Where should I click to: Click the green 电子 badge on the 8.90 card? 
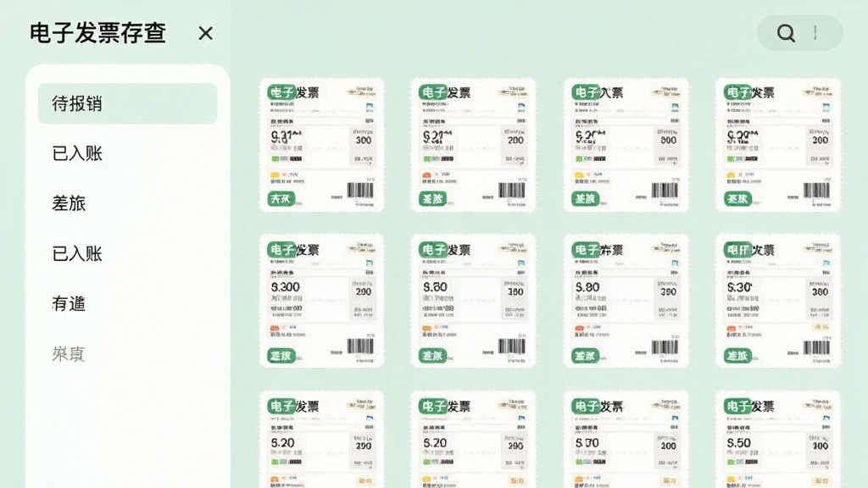click(585, 250)
